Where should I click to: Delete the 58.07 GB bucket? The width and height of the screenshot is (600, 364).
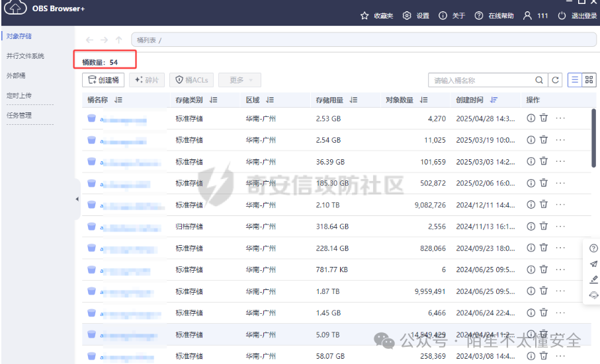click(x=544, y=356)
